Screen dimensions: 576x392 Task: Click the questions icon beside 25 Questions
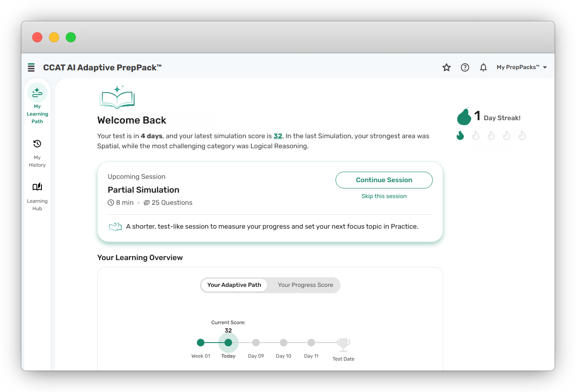(x=147, y=203)
